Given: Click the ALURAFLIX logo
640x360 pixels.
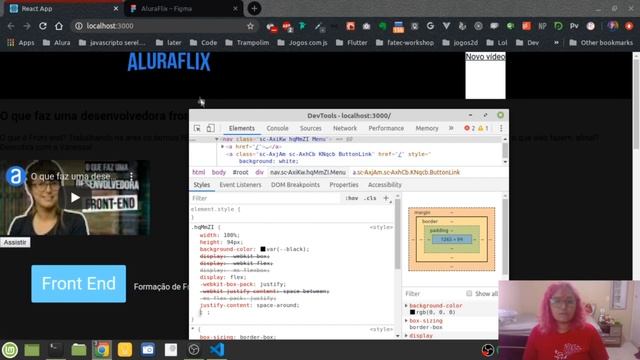Looking at the screenshot, I should 169,62.
